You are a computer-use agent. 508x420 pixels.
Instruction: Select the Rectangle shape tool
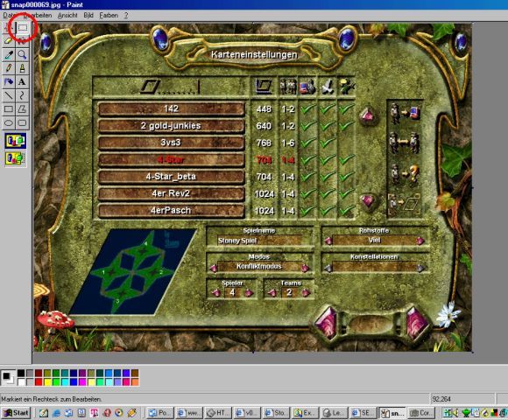tap(9, 109)
